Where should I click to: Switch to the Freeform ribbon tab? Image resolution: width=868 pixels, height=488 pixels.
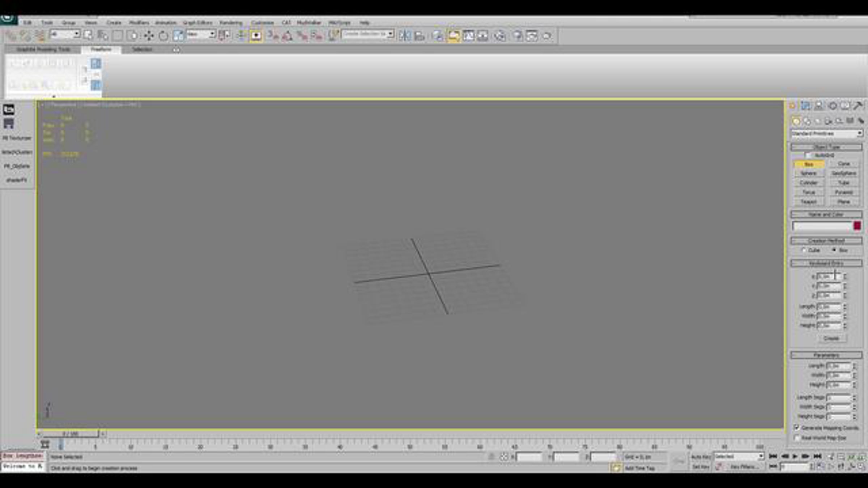click(x=101, y=49)
